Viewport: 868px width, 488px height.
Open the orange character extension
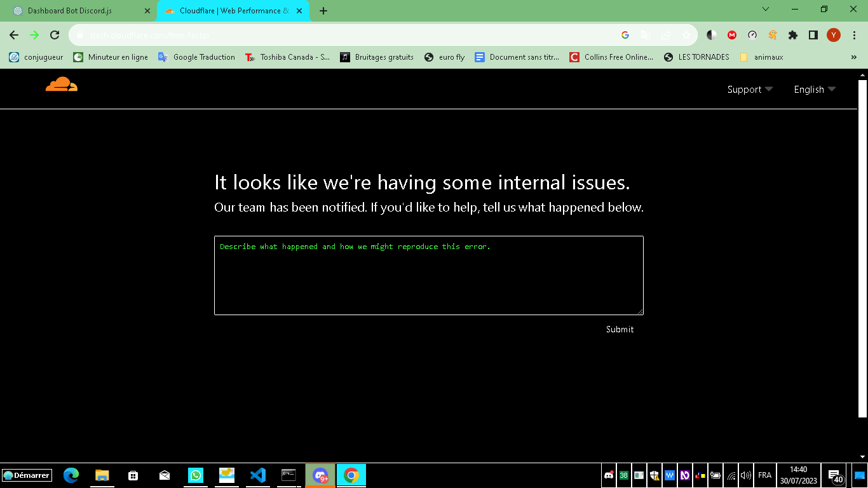pyautogui.click(x=773, y=36)
